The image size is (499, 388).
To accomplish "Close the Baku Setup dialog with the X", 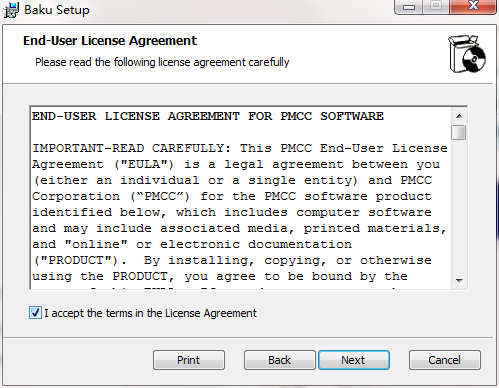I will point(472,7).
